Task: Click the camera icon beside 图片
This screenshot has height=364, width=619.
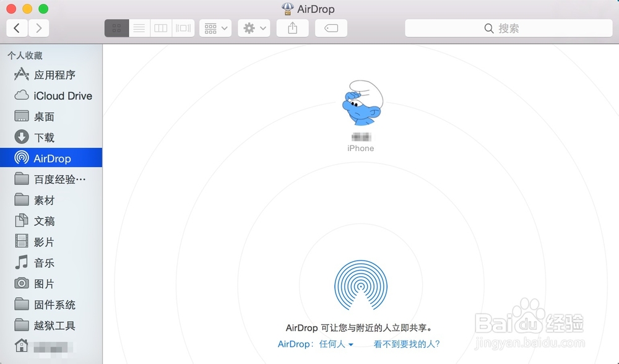Action: 21,283
